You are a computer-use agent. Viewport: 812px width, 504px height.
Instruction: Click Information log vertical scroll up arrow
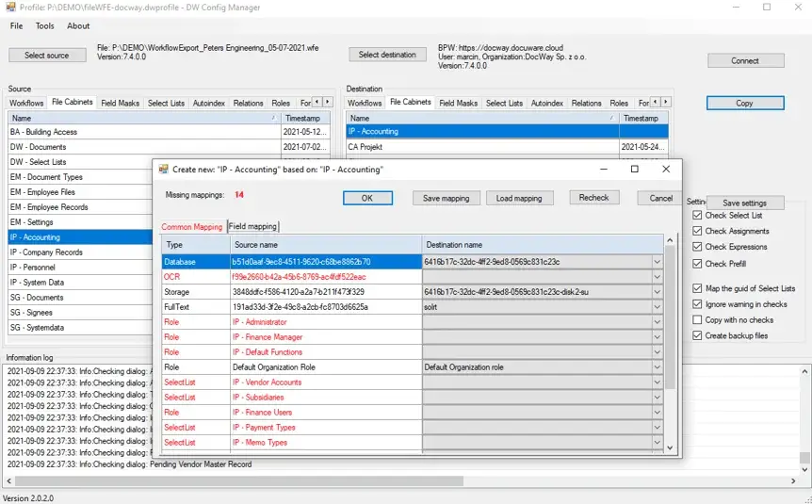tap(804, 371)
